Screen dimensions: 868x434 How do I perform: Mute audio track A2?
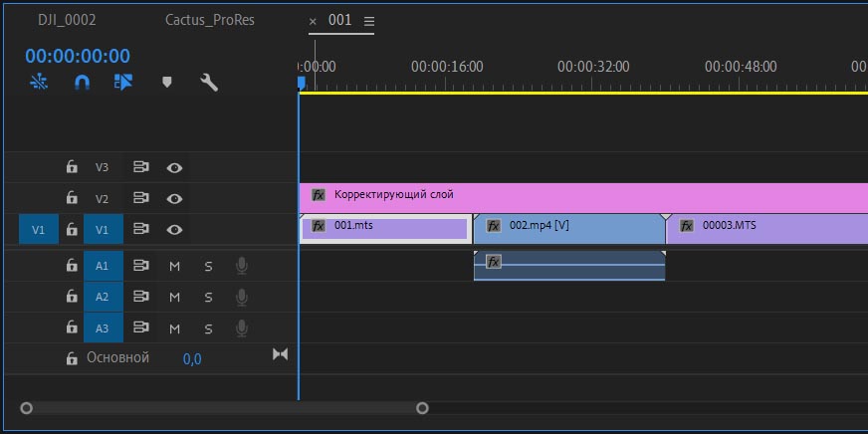tap(175, 298)
